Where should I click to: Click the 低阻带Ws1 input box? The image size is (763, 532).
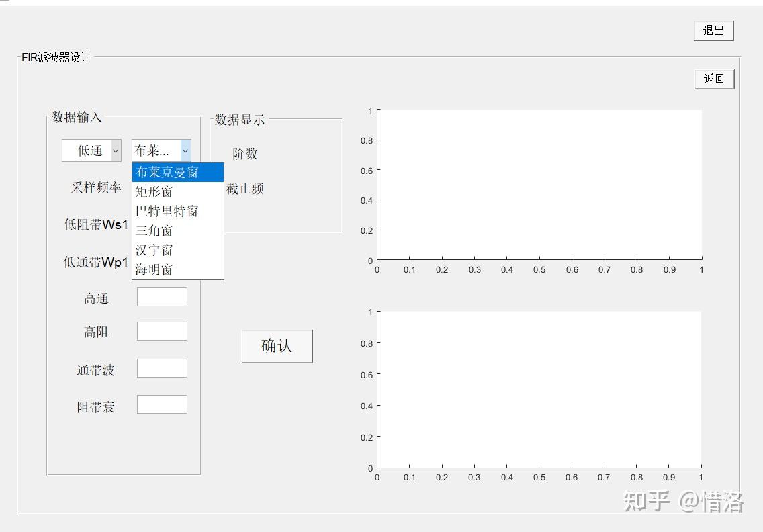(161, 225)
